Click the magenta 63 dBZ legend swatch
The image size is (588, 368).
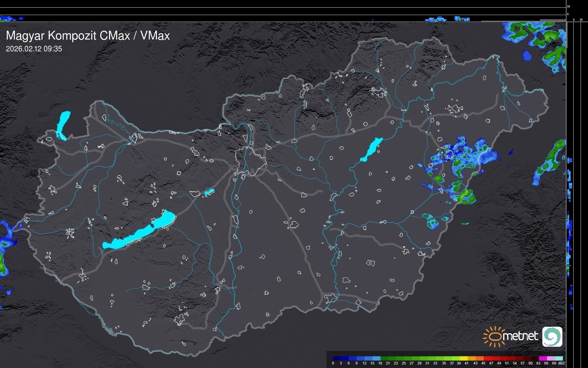[x=543, y=358]
